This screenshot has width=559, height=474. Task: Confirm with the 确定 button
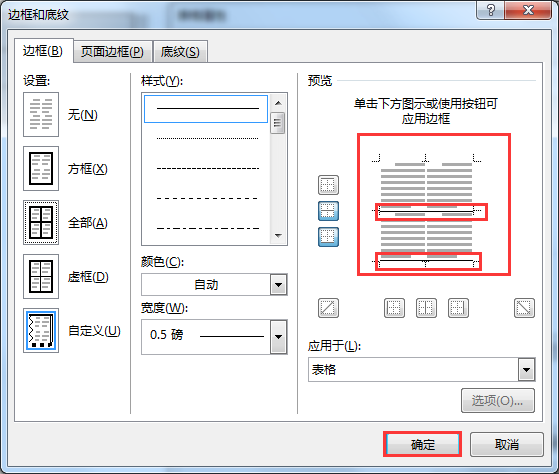point(423,444)
